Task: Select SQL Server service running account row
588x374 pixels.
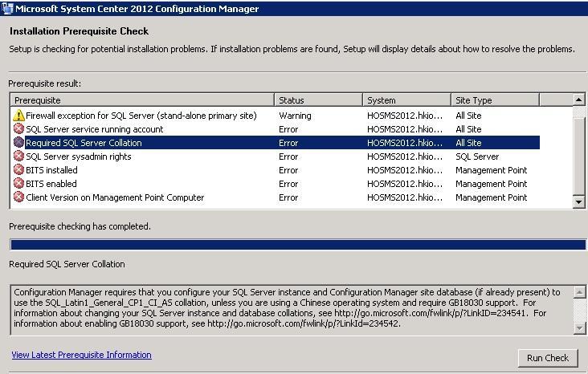Action: click(275, 129)
